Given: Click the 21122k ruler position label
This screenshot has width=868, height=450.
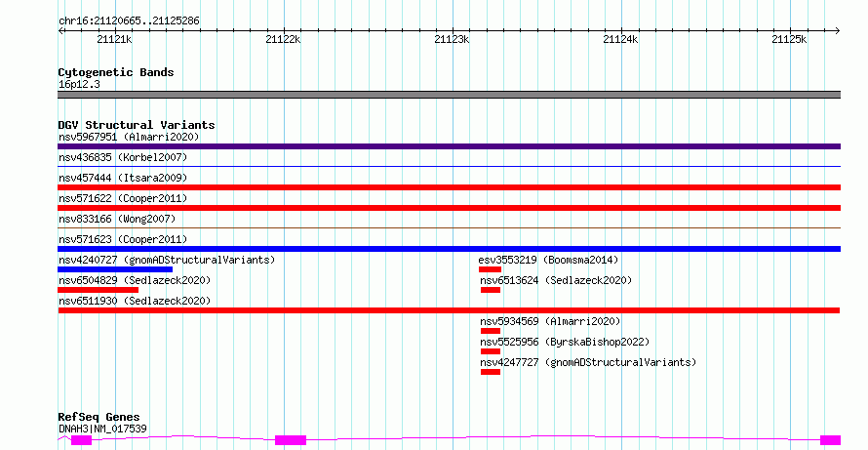Looking at the screenshot, I should pos(284,39).
